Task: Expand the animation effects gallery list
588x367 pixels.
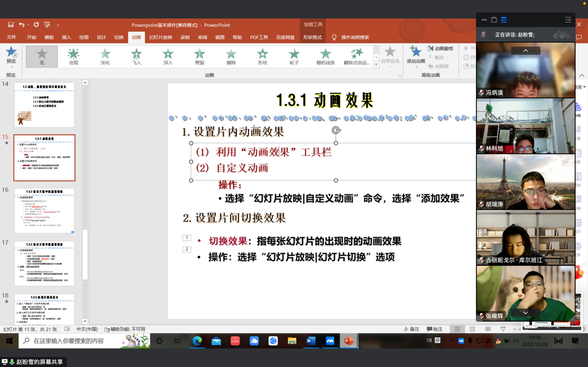Action: point(376,65)
